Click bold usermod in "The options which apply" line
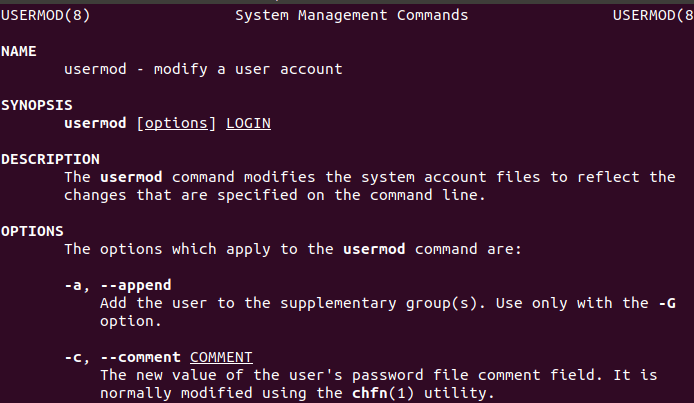This screenshot has width=694, height=403. 374,249
